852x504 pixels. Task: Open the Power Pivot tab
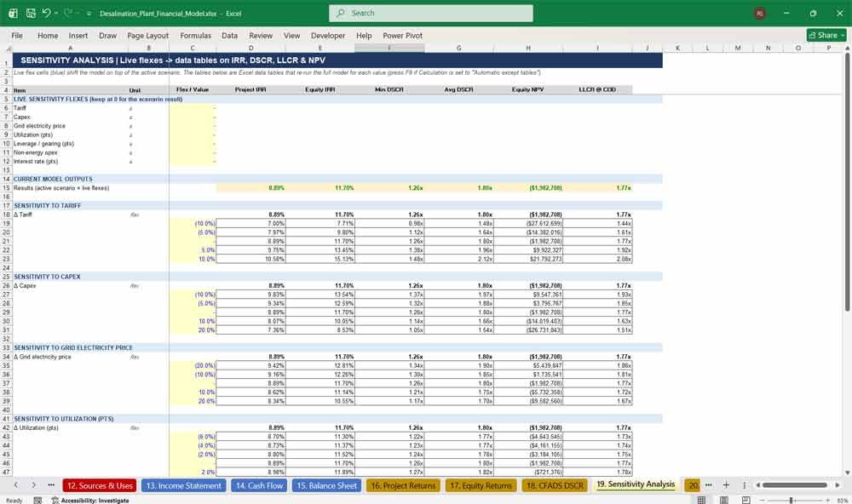point(403,35)
